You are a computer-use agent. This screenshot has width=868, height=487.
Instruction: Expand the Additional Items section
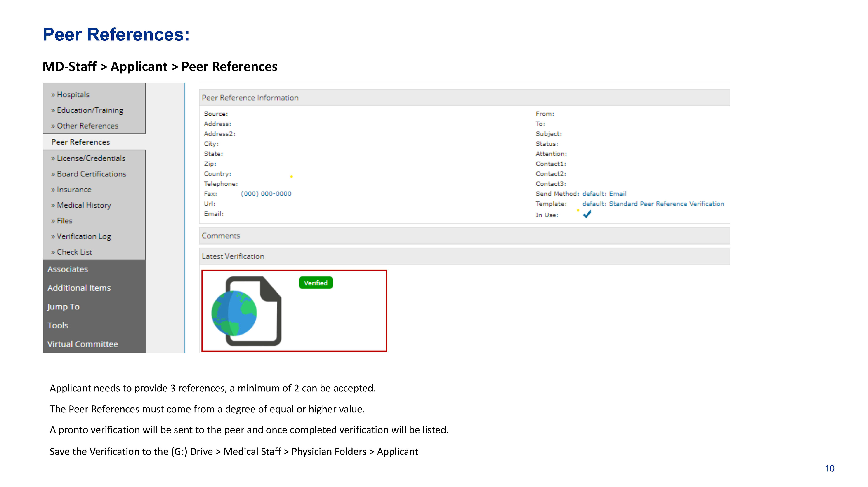click(79, 288)
